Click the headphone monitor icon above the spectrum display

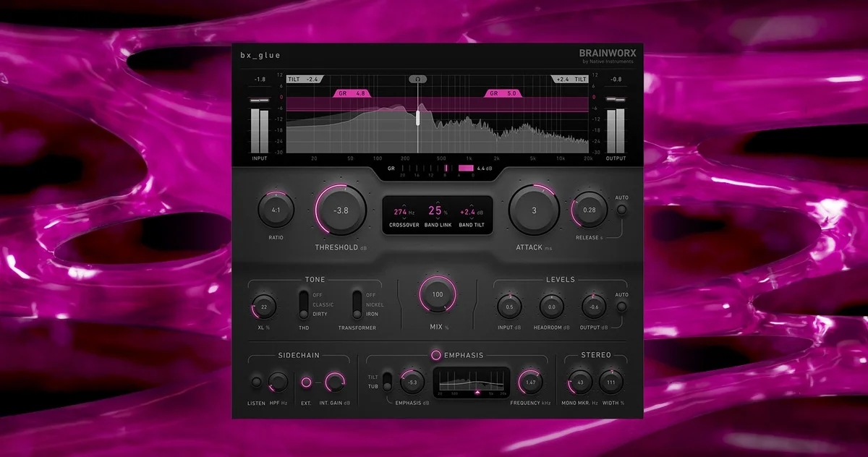point(417,79)
